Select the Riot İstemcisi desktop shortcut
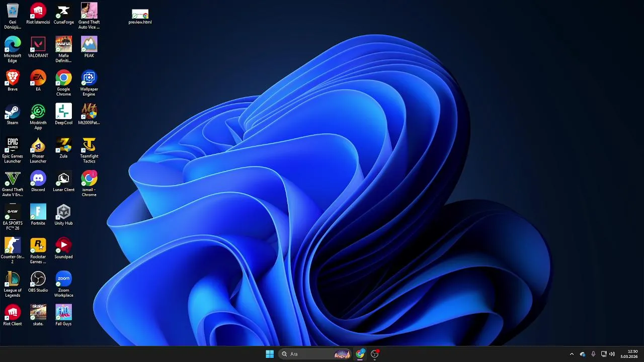Viewport: 644px width, 362px height. click(x=38, y=14)
